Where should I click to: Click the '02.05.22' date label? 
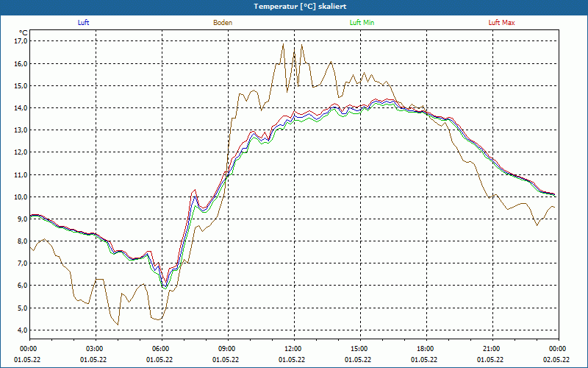tap(556, 360)
